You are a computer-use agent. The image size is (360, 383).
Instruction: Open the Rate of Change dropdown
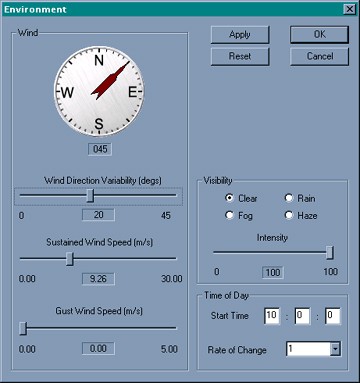335,349
